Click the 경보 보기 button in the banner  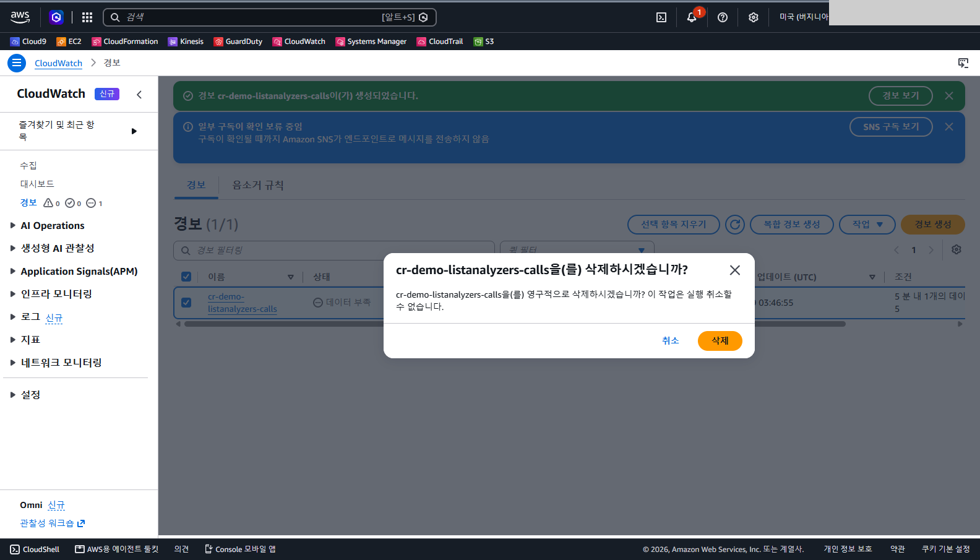(x=901, y=96)
